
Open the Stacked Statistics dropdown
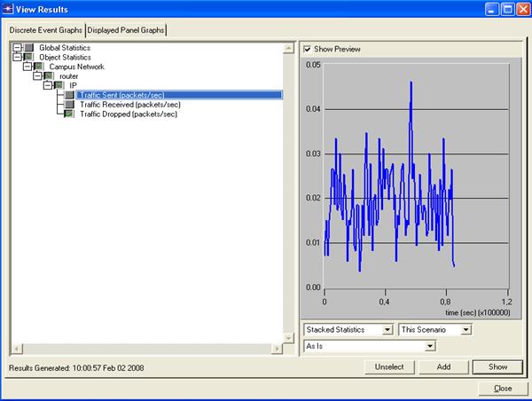point(386,330)
